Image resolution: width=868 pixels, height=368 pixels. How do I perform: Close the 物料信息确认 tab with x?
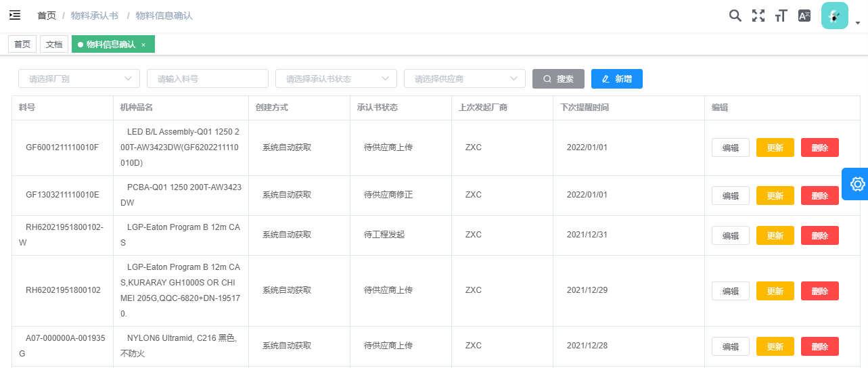[x=143, y=45]
